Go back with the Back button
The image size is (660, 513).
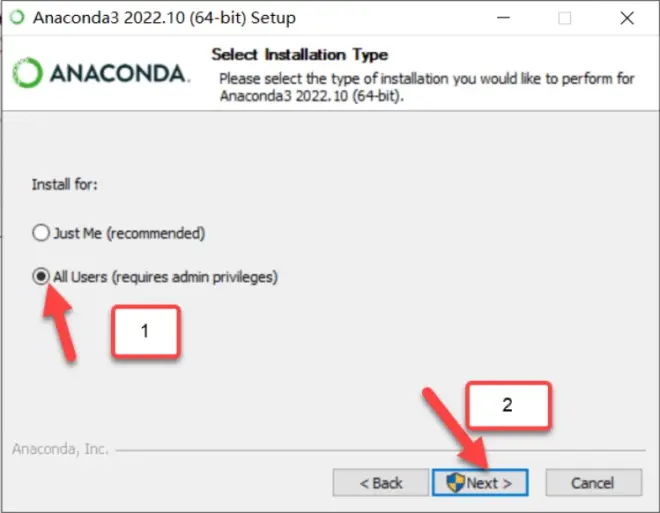381,482
